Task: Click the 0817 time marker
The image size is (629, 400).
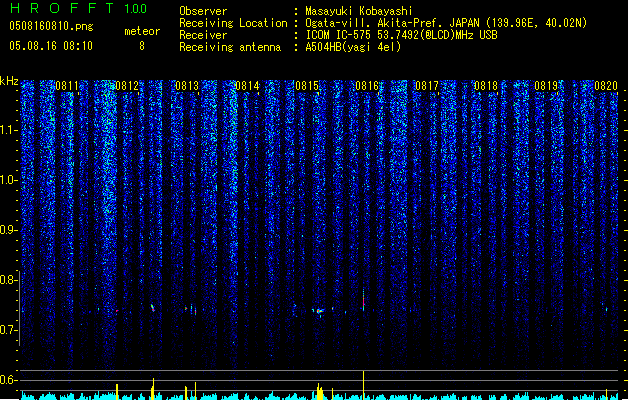Action: pos(427,85)
